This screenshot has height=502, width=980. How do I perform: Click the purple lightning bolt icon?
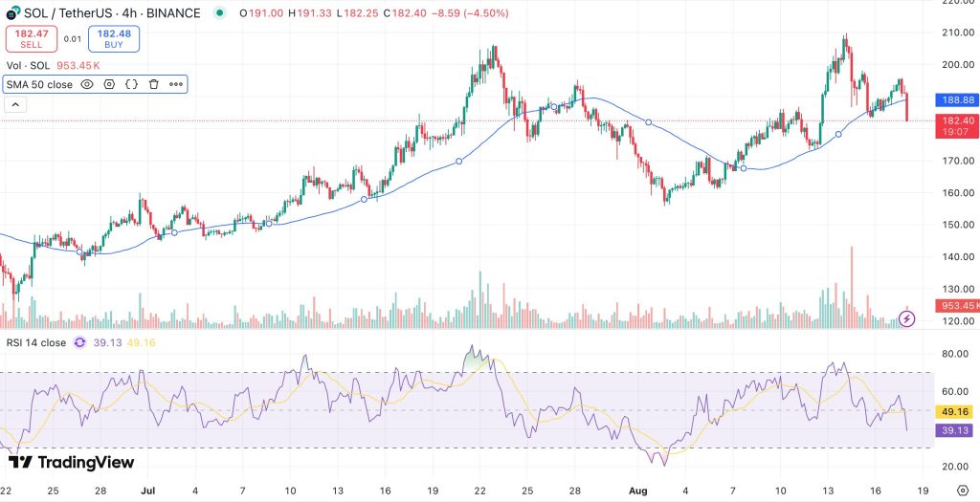908,318
